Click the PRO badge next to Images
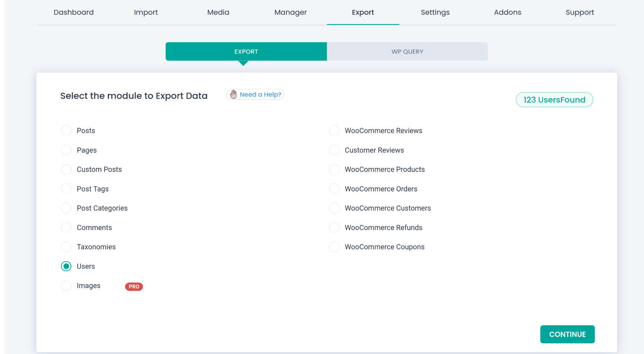The image size is (644, 354). (x=134, y=287)
